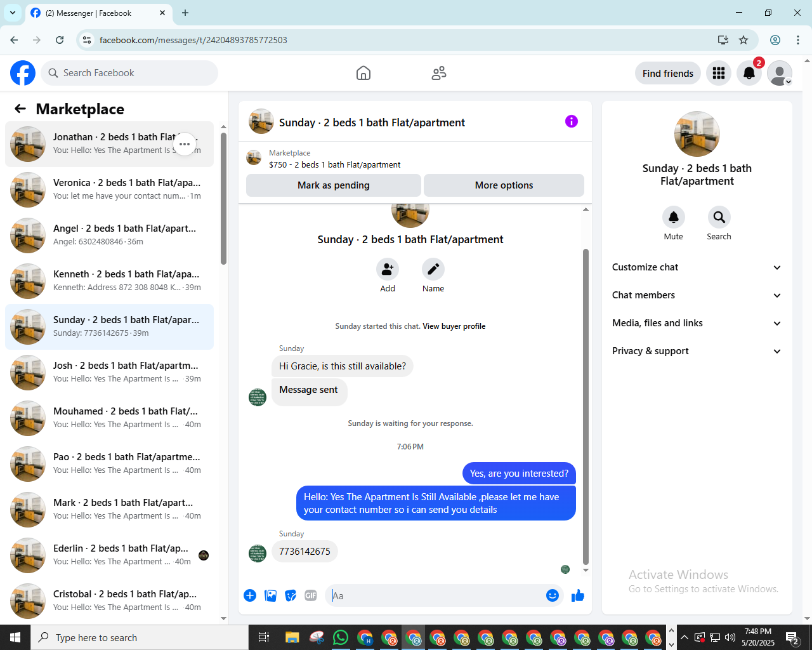Open emoji picker in message box

pos(553,595)
